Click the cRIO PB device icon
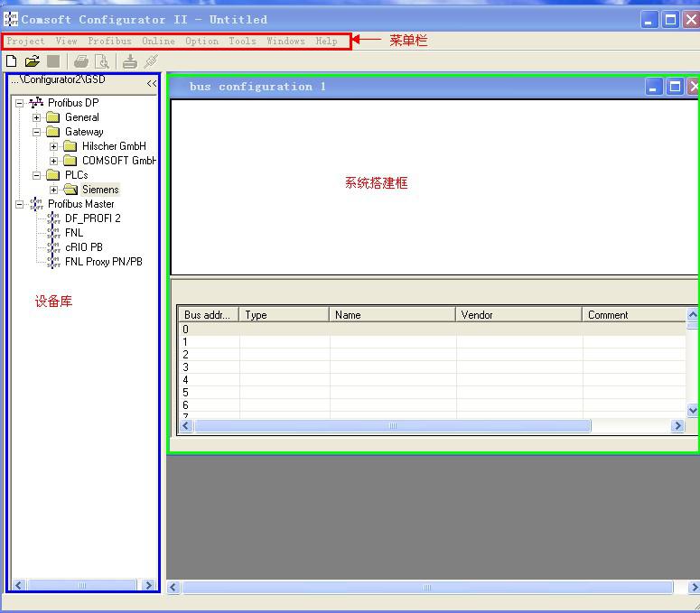Screen dimensions: 700x613 coord(53,247)
